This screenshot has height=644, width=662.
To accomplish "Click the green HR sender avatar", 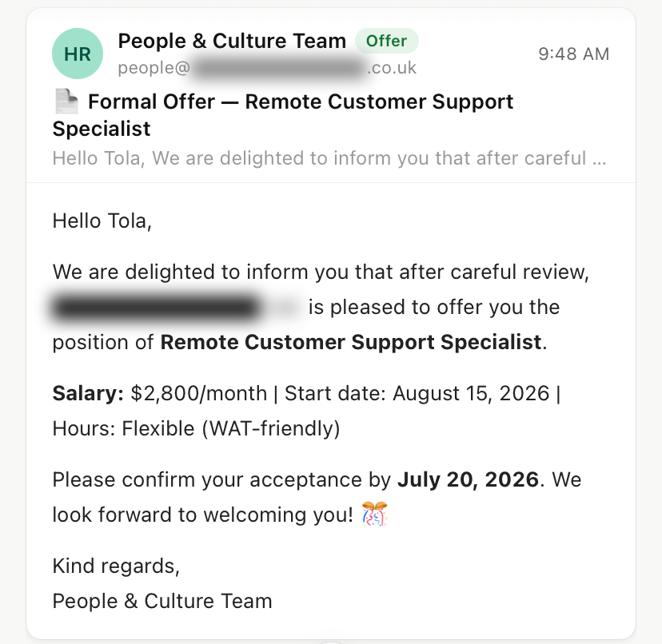I will [x=78, y=54].
